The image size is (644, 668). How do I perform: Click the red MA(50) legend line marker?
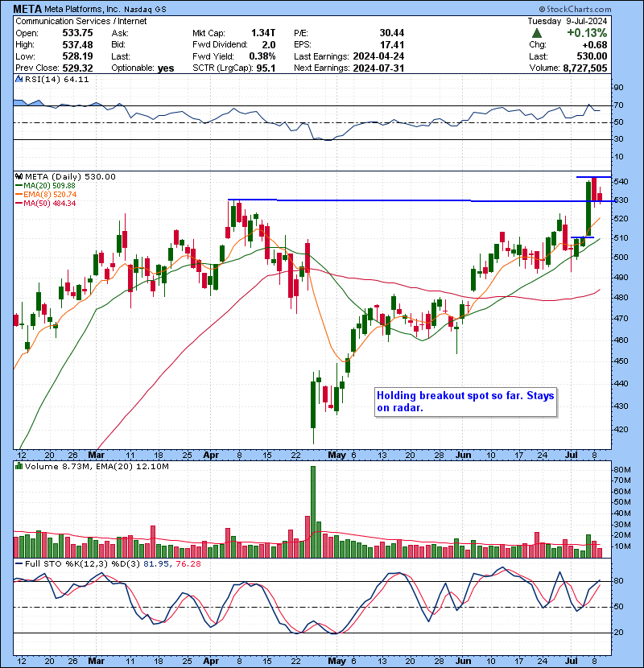pos(19,204)
